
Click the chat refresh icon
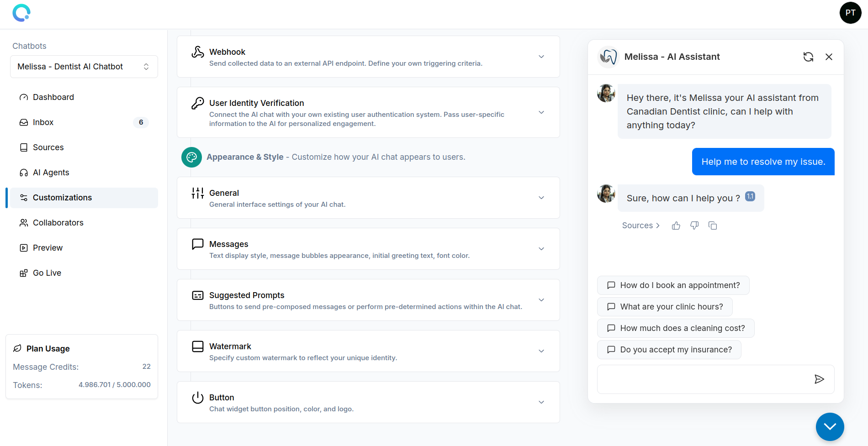point(808,57)
